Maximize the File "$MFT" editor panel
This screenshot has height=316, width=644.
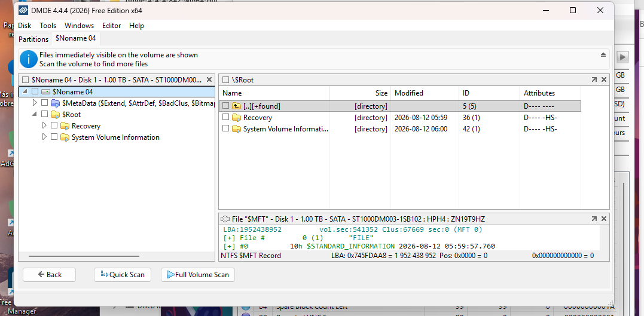click(594, 219)
